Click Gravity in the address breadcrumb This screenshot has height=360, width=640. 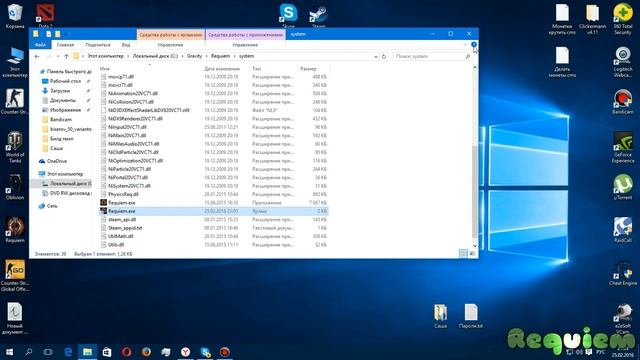[x=194, y=56]
